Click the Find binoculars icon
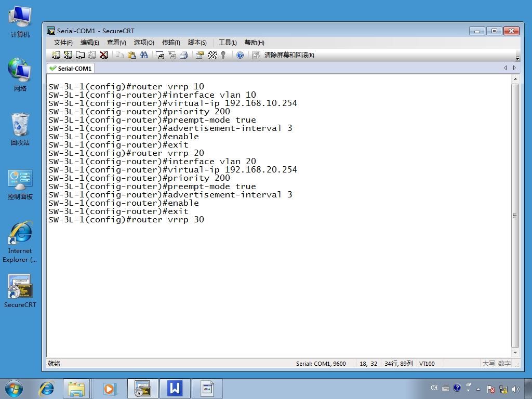The height and width of the screenshot is (399, 532). [x=143, y=55]
